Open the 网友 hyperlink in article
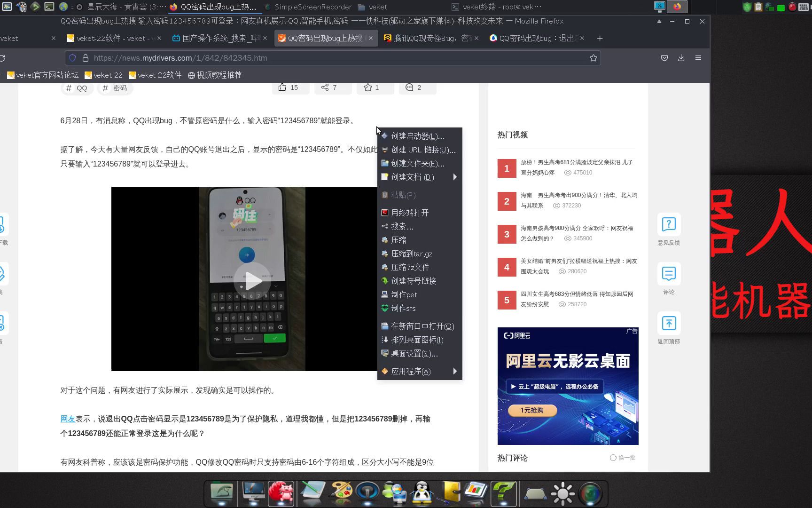The height and width of the screenshot is (508, 812). (x=68, y=419)
